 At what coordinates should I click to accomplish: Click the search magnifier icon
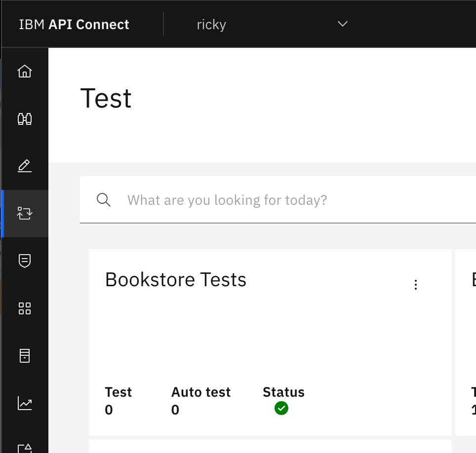(103, 199)
